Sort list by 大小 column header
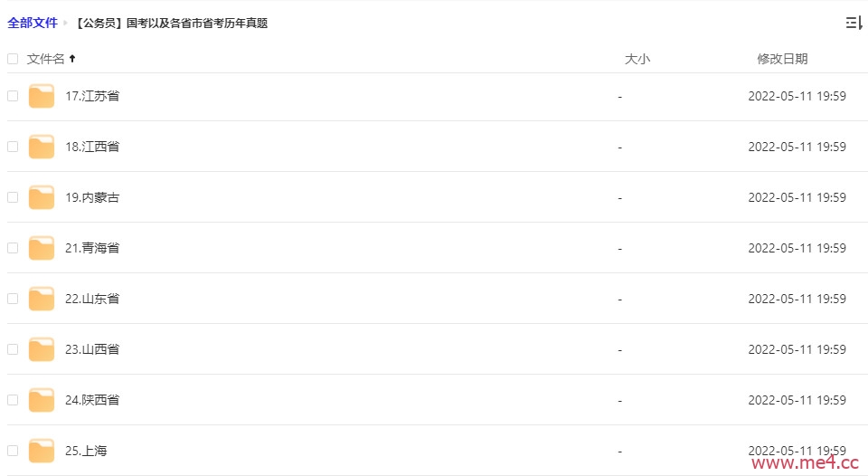Image resolution: width=868 pixels, height=476 pixels. (637, 59)
